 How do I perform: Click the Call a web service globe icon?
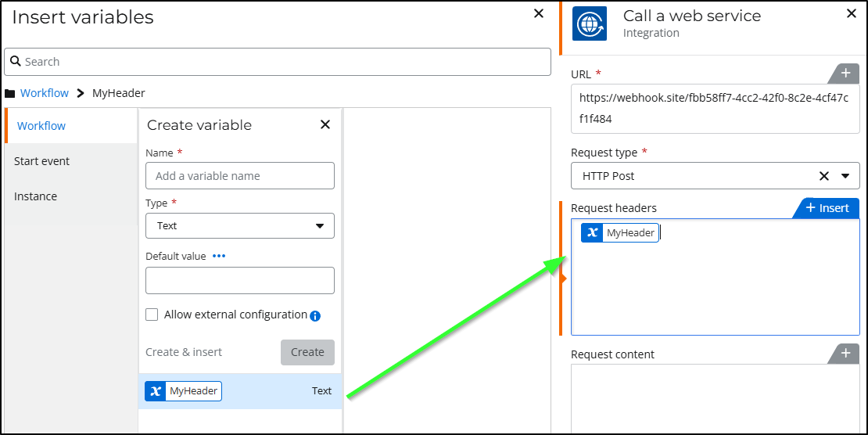[x=590, y=23]
